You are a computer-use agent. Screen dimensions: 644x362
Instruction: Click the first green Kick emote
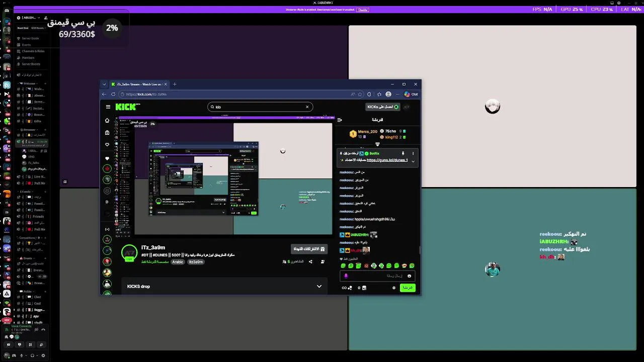tap(343, 266)
